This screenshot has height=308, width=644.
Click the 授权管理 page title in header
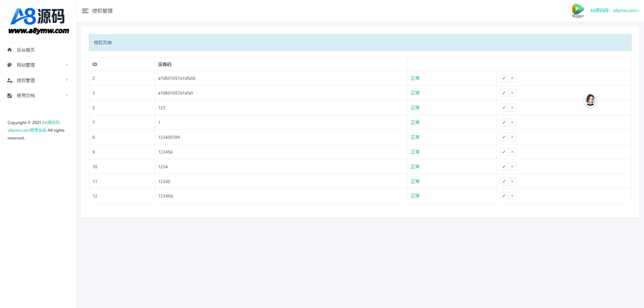(103, 11)
